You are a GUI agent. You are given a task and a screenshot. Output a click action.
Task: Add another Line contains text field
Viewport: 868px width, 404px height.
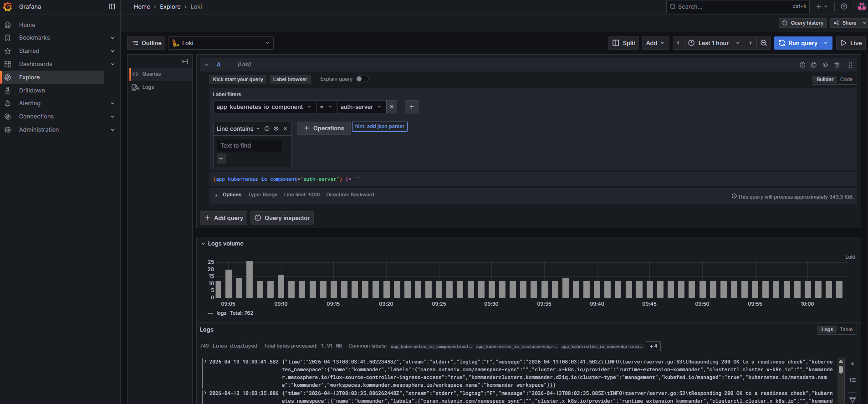pos(221,159)
